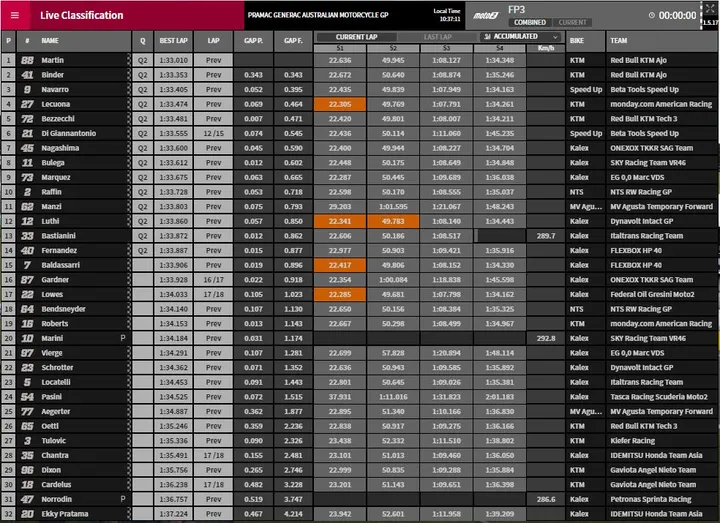
Task: Click team Beta Tools Speed Up in Navarro's row
Action: 644,90
